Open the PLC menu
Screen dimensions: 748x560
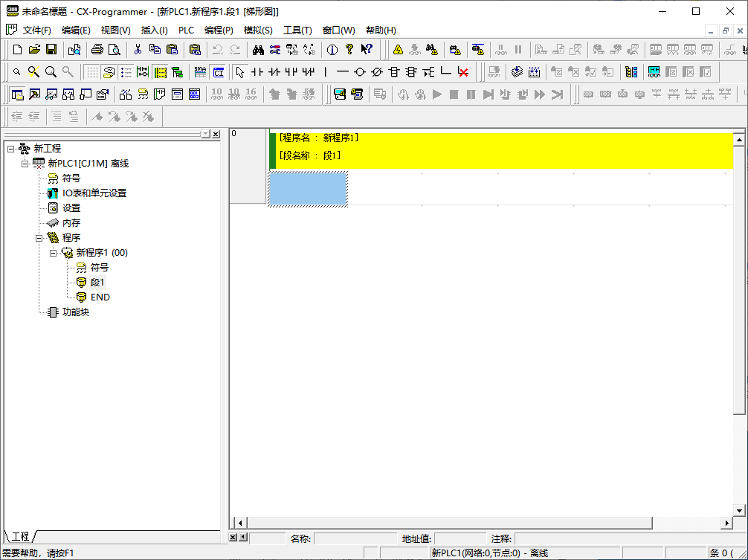pyautogui.click(x=186, y=30)
